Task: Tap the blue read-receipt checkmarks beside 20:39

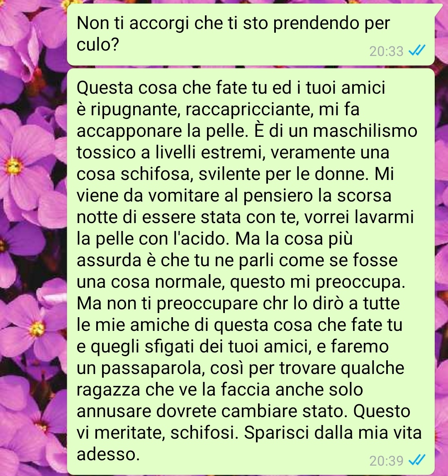Action: [x=417, y=460]
